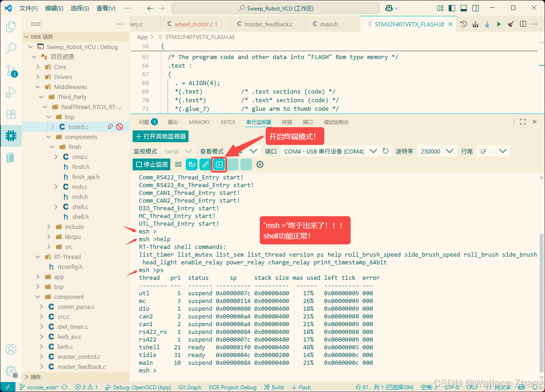Go forward using the navigation arrow
Image resolution: width=545 pixels, height=392 pixels.
[x=162, y=8]
